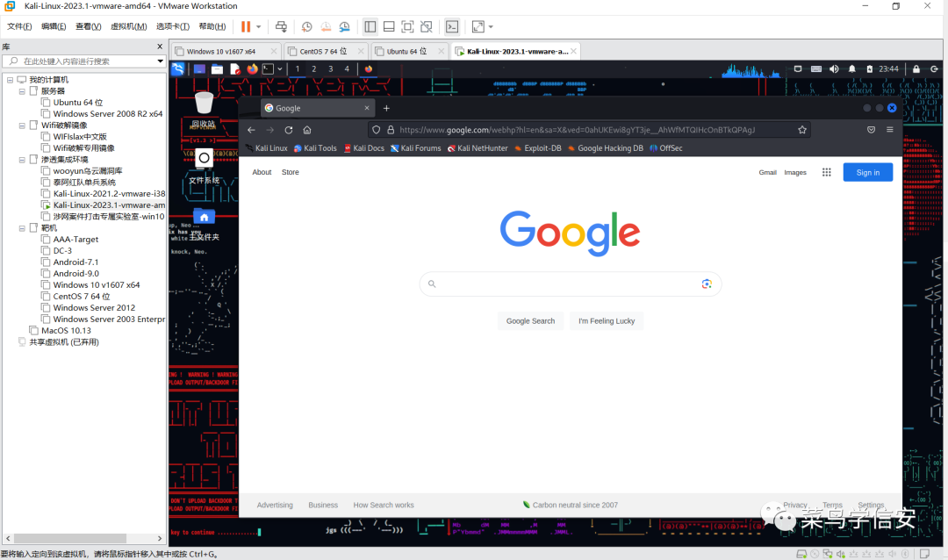Select WIFIslax中文版 in the library tree
This screenshot has width=948, height=560.
pyautogui.click(x=80, y=137)
